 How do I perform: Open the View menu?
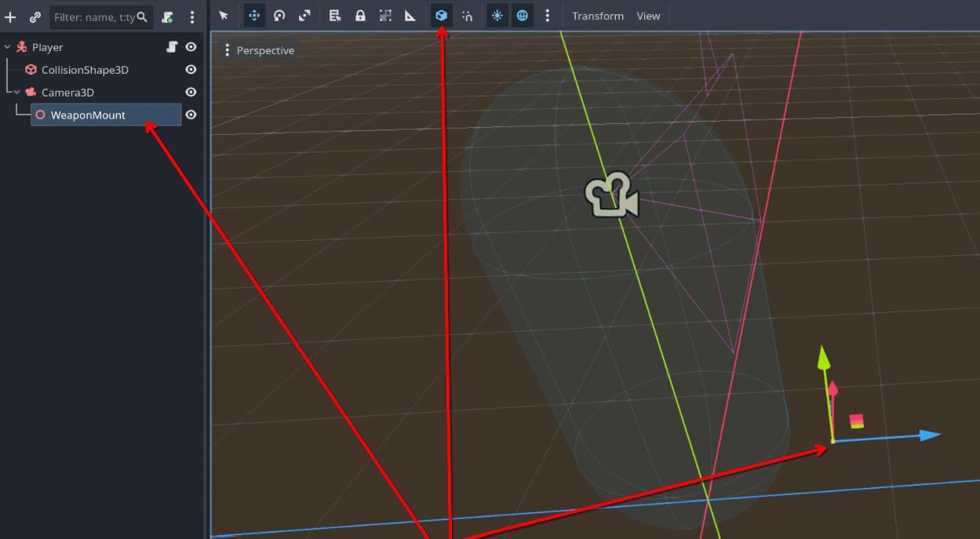648,16
